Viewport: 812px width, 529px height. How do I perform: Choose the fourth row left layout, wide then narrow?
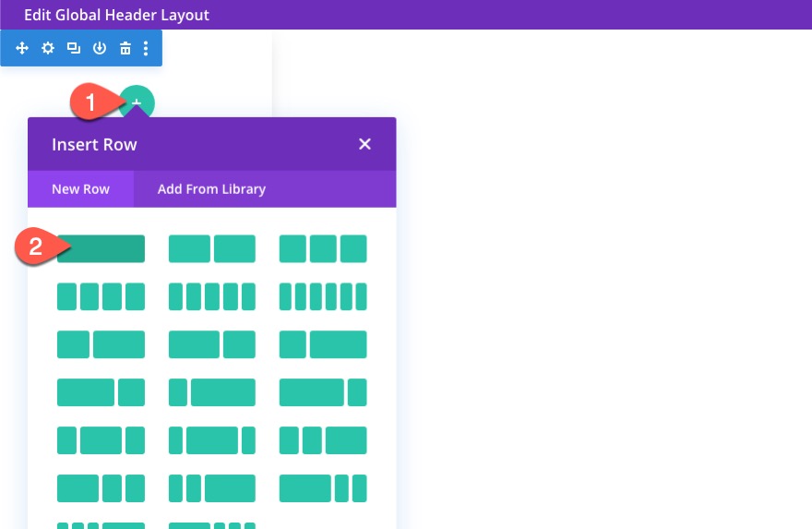(101, 392)
